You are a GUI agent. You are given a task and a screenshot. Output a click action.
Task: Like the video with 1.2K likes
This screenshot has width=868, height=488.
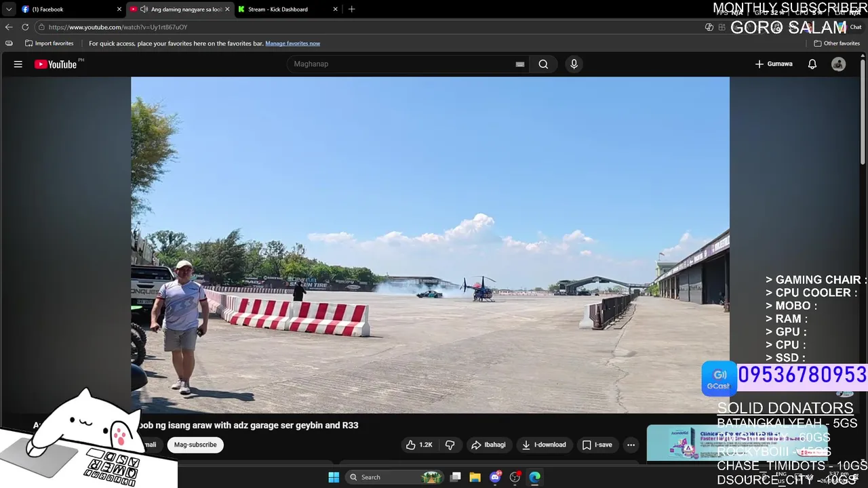point(419,445)
